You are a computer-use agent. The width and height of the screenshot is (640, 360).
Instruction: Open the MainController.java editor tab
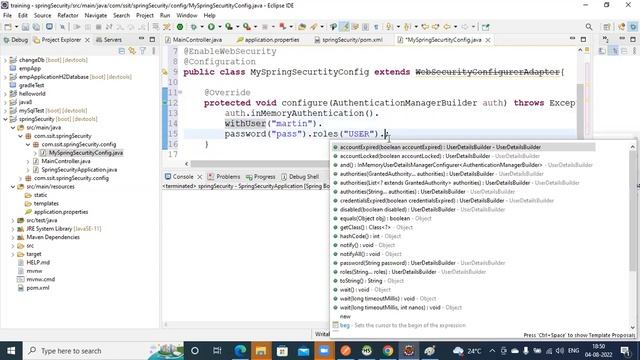(193, 40)
